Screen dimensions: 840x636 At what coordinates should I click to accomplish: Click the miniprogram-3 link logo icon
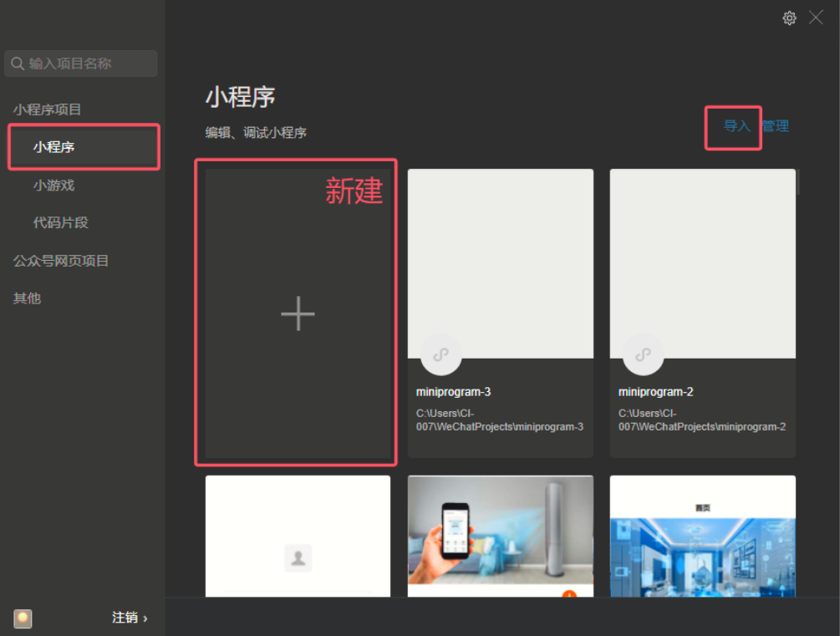point(440,354)
